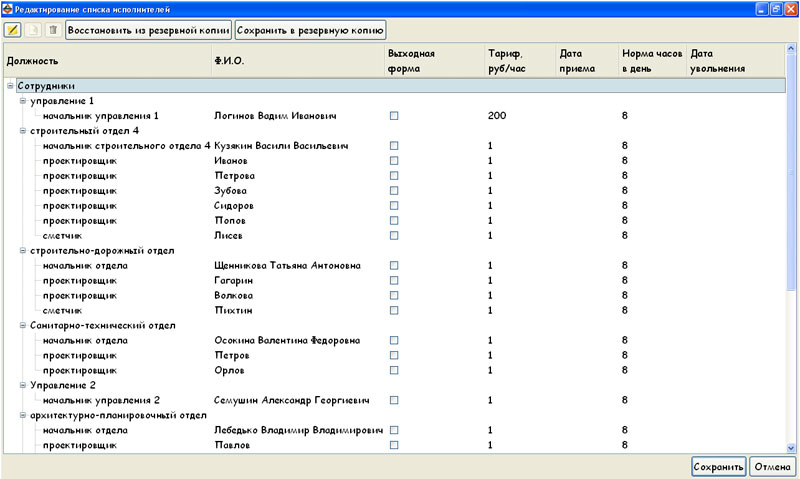Enable output form checkbox for Семушин Александр Георгиевич
The image size is (800, 479).
tap(394, 401)
